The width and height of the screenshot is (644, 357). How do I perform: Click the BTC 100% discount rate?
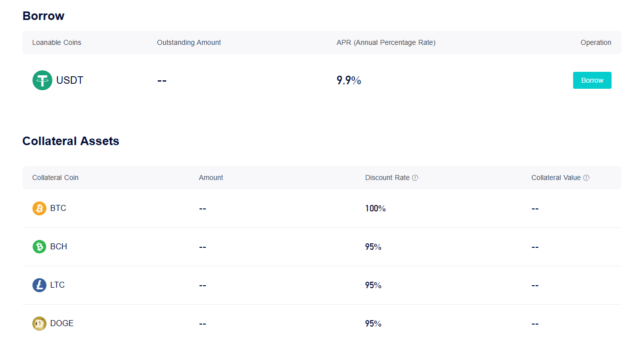375,208
